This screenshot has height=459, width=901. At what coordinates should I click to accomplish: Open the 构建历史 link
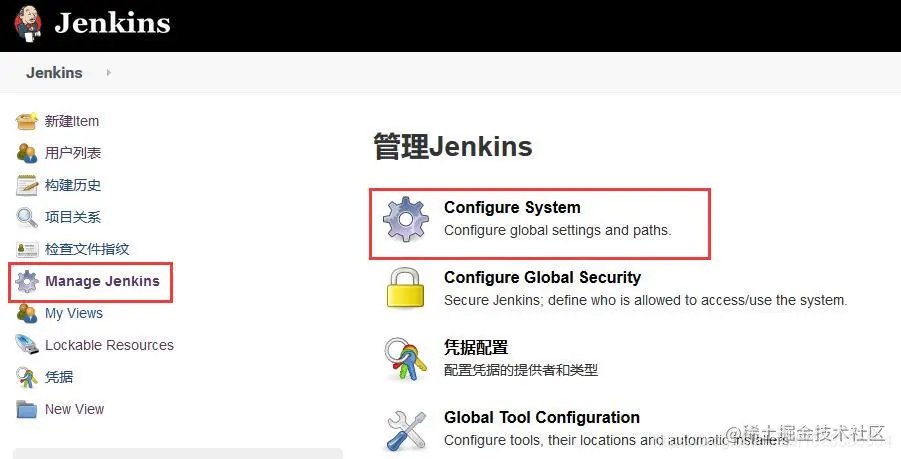coord(73,185)
